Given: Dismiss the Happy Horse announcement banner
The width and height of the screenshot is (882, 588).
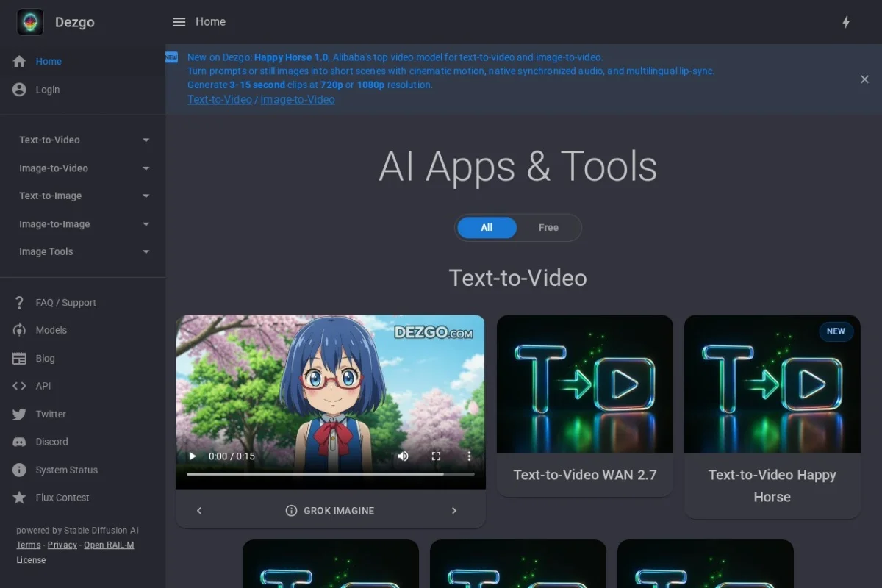Looking at the screenshot, I should click(864, 79).
